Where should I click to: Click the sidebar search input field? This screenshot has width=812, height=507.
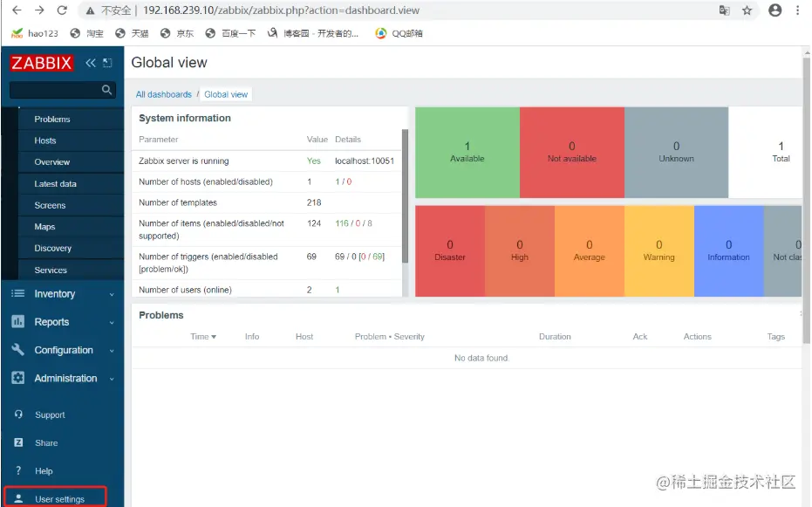(x=62, y=90)
